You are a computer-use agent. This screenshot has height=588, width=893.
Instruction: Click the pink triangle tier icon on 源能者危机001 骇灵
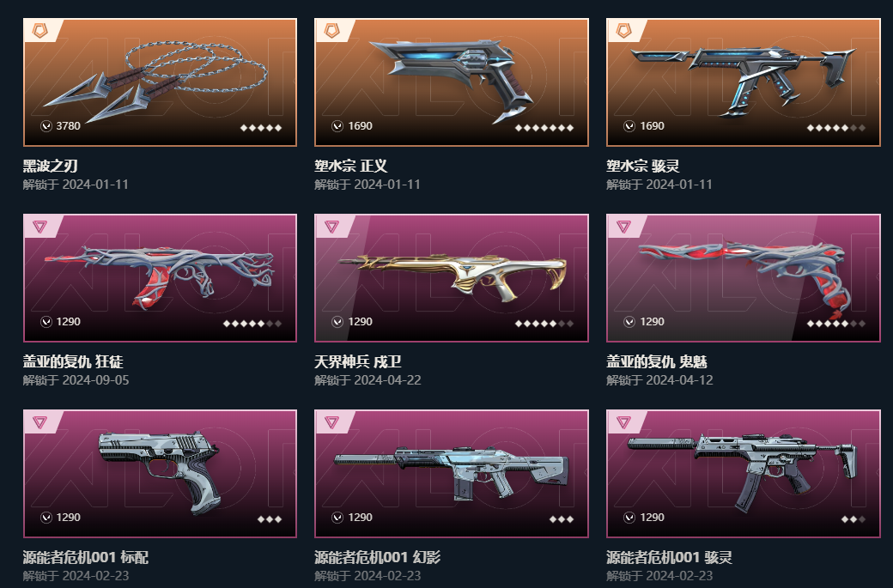pos(623,422)
